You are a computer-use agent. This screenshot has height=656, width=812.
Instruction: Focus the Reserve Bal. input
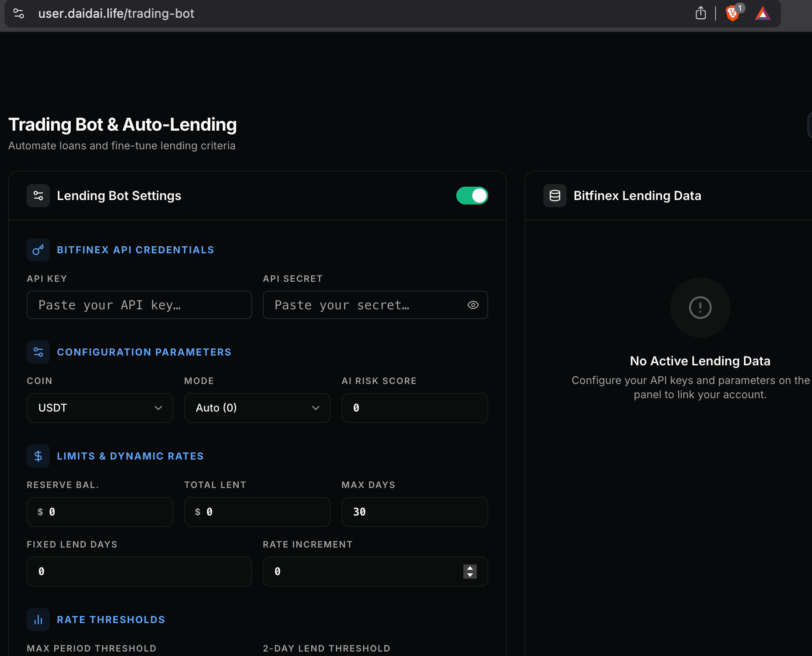pyautogui.click(x=100, y=512)
